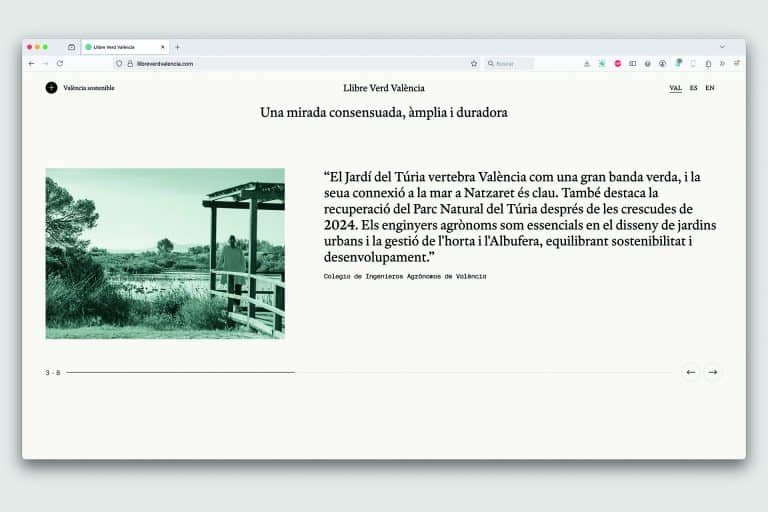
Task: Select the Llibre Verd València browser tab
Action: click(x=125, y=47)
